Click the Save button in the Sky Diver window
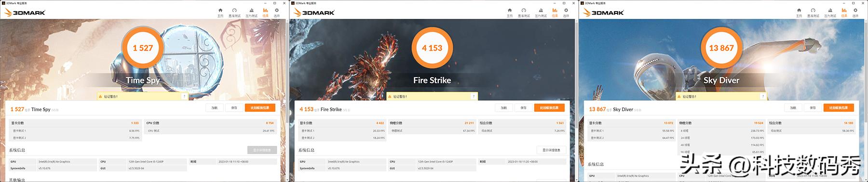Image resolution: width=868 pixels, height=182 pixels. (813, 108)
